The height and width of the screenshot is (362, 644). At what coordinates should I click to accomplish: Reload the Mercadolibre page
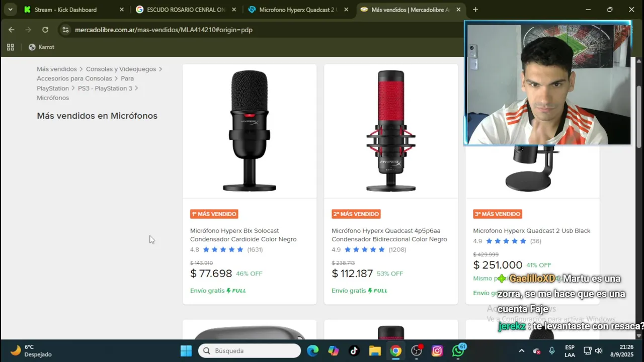pyautogui.click(x=45, y=30)
